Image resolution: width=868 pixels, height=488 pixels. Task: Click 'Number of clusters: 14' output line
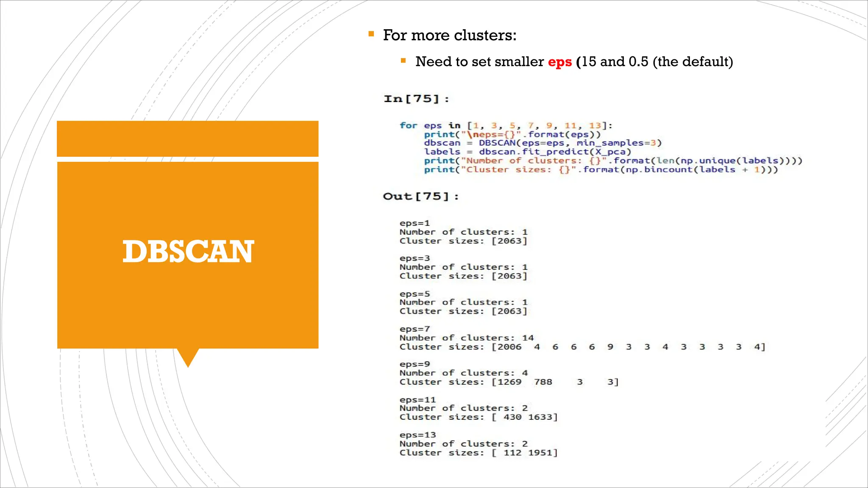pyautogui.click(x=467, y=338)
